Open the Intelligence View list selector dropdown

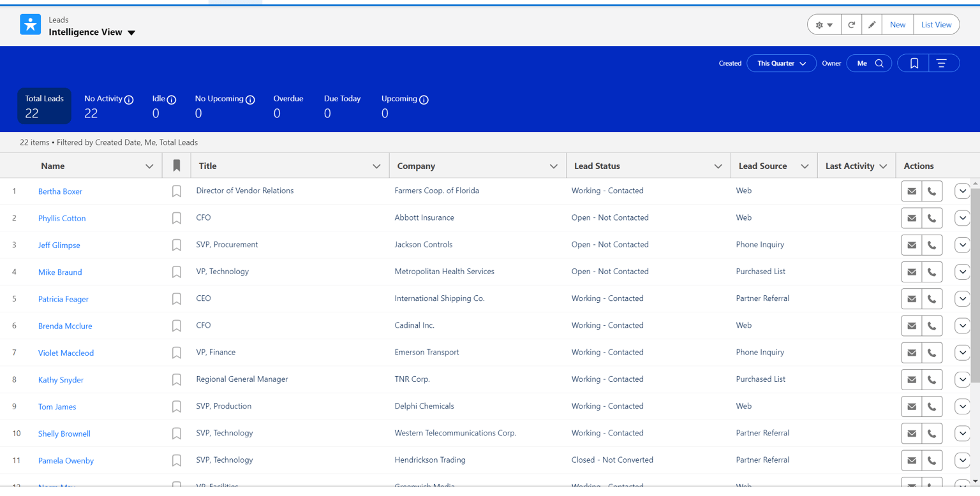131,33
